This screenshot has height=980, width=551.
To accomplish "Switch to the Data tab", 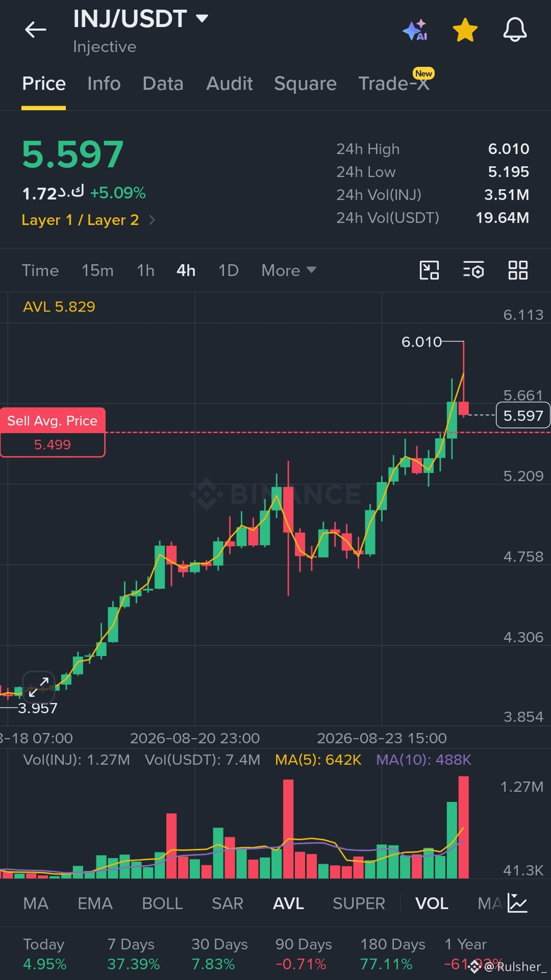I will click(163, 84).
